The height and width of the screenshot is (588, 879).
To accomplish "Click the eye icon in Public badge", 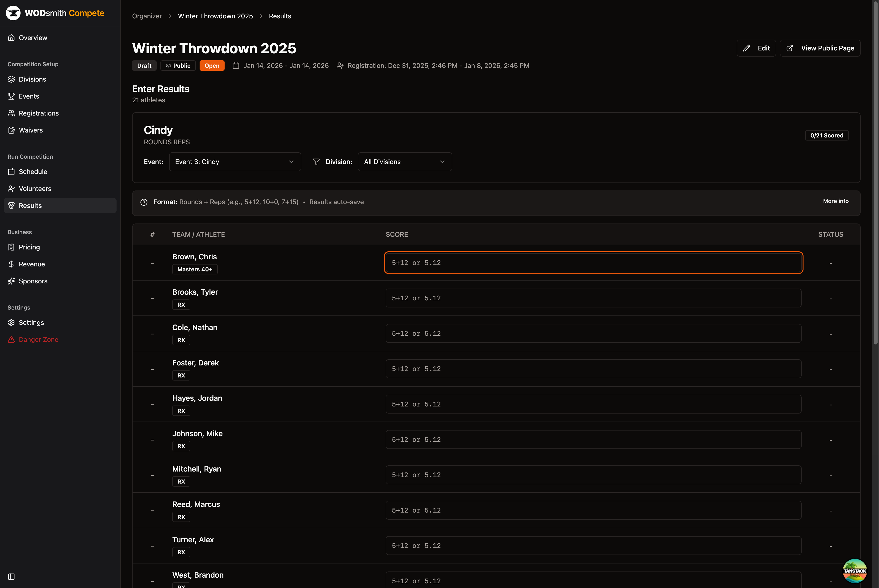I will (168, 66).
